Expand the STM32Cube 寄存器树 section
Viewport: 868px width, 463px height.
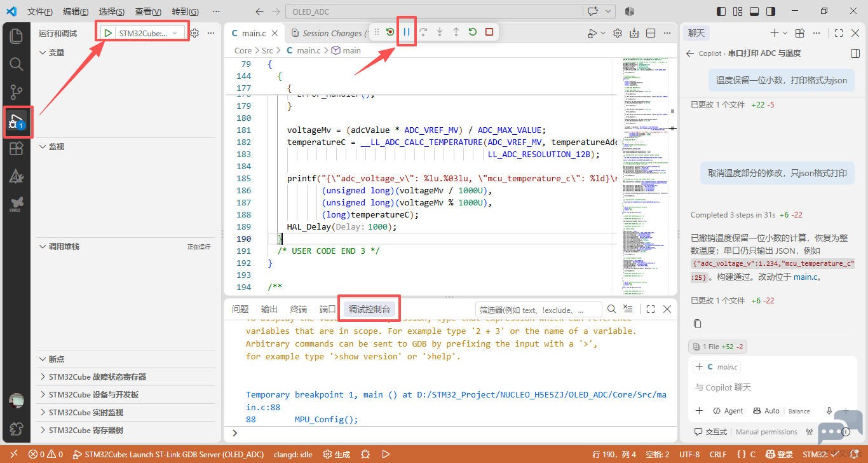[126, 431]
